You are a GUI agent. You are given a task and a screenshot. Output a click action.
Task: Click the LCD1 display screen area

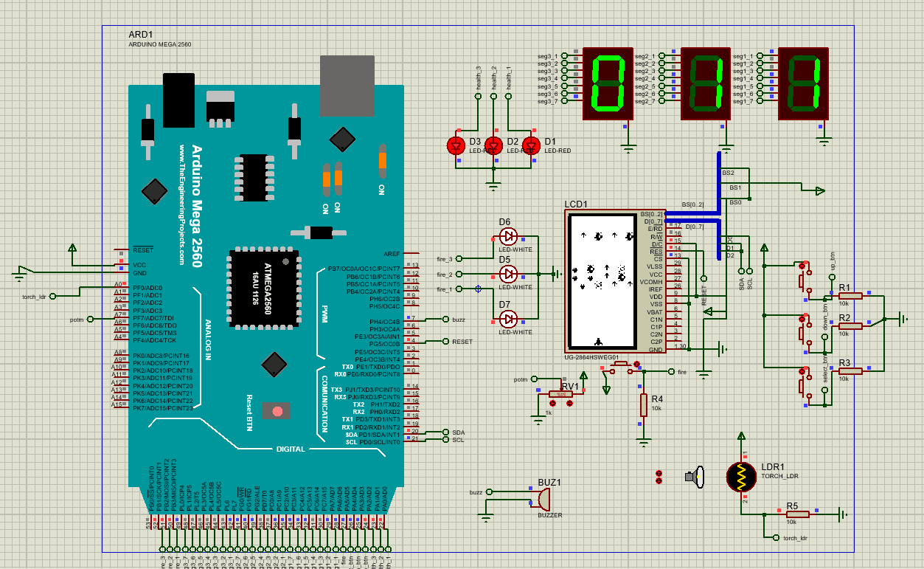point(602,281)
